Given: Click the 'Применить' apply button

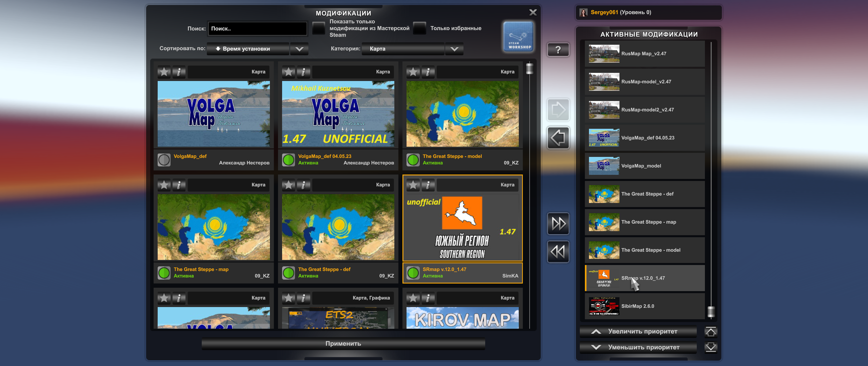Looking at the screenshot, I should 343,344.
